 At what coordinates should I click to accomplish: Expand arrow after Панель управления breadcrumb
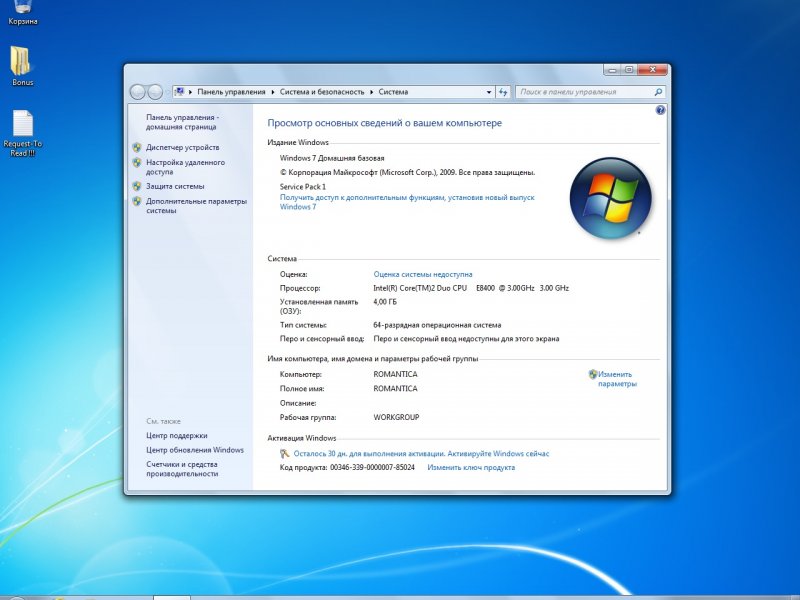(x=273, y=92)
